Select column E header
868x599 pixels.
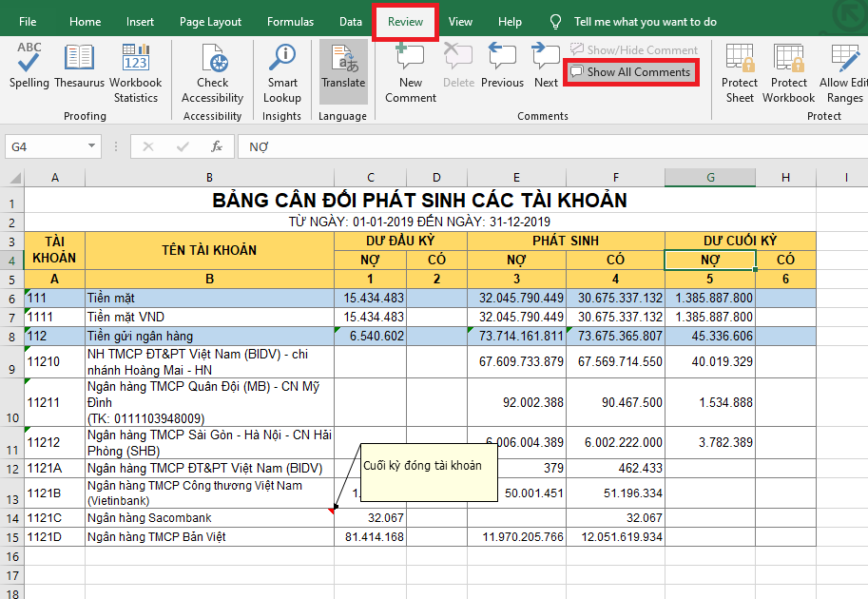516,178
